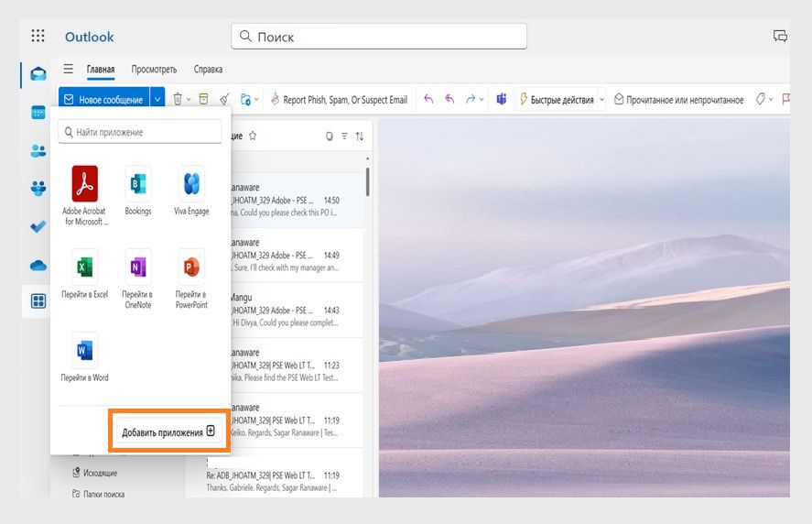Click the Outlook title link

(x=89, y=37)
